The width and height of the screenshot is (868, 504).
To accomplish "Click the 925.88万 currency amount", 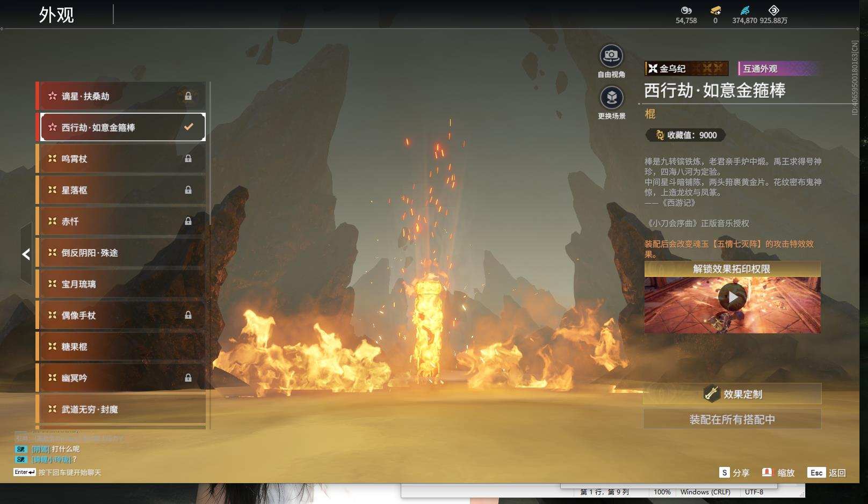I will (x=773, y=20).
